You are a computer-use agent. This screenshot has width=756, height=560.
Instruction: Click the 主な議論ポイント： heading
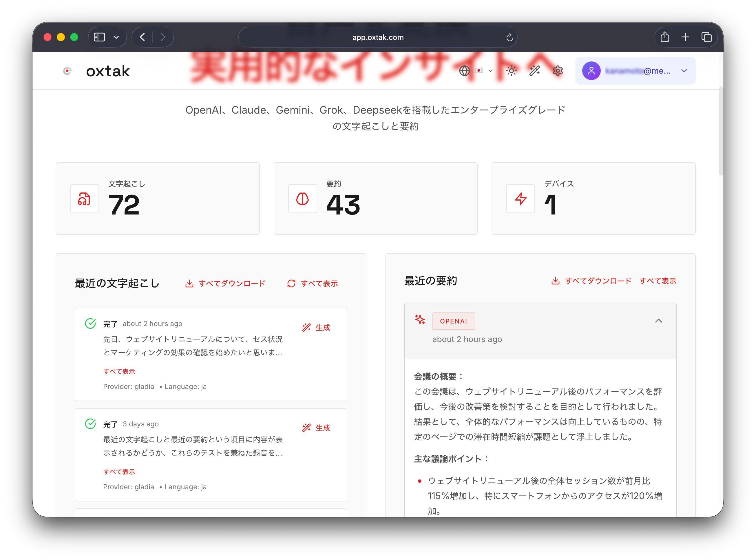452,459
